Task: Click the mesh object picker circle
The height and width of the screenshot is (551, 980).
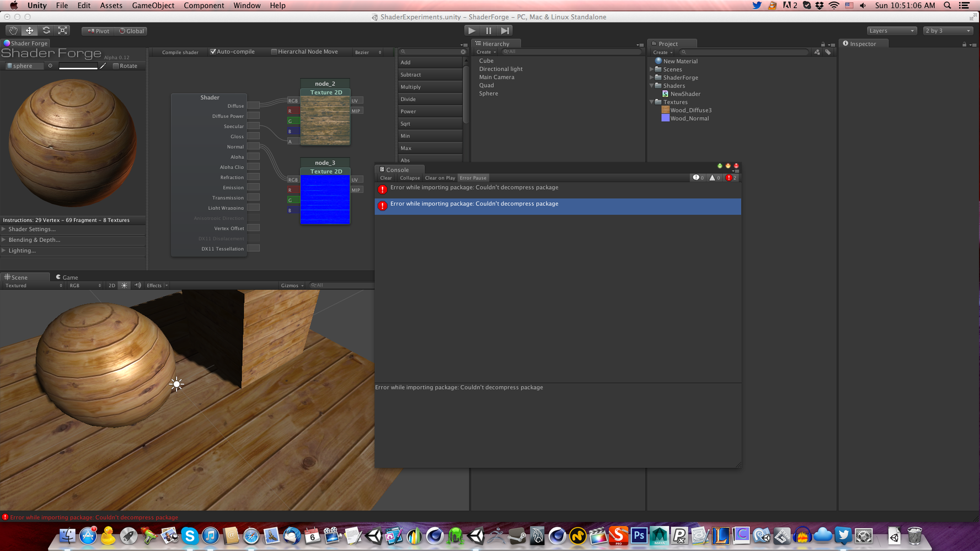Action: click(50, 66)
